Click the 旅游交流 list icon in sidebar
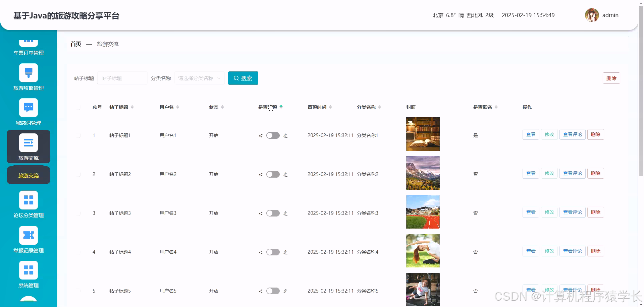 [x=29, y=142]
